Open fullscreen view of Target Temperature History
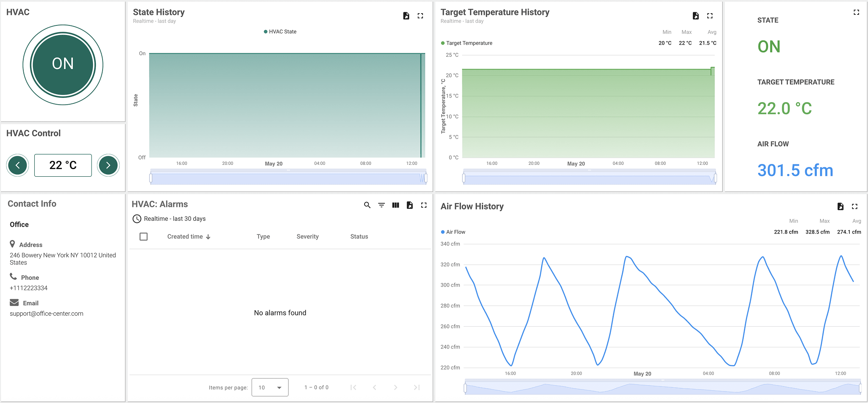The width and height of the screenshot is (868, 403). pos(710,15)
